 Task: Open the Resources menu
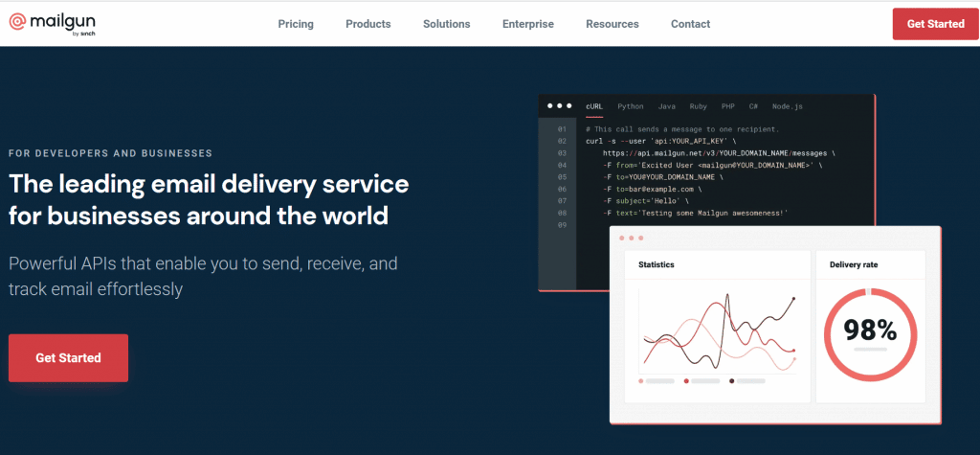click(612, 24)
